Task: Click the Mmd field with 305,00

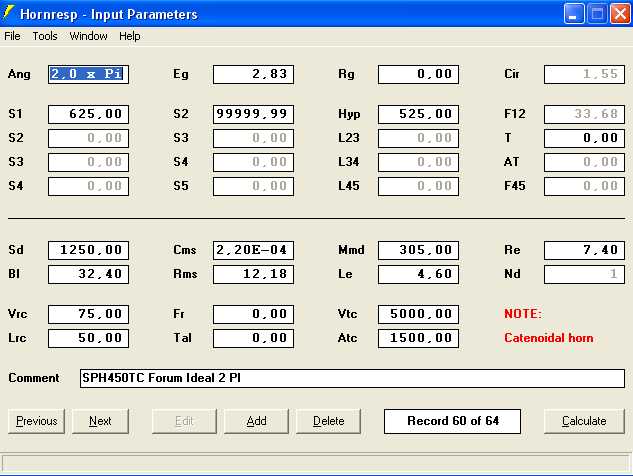Action: (418, 250)
